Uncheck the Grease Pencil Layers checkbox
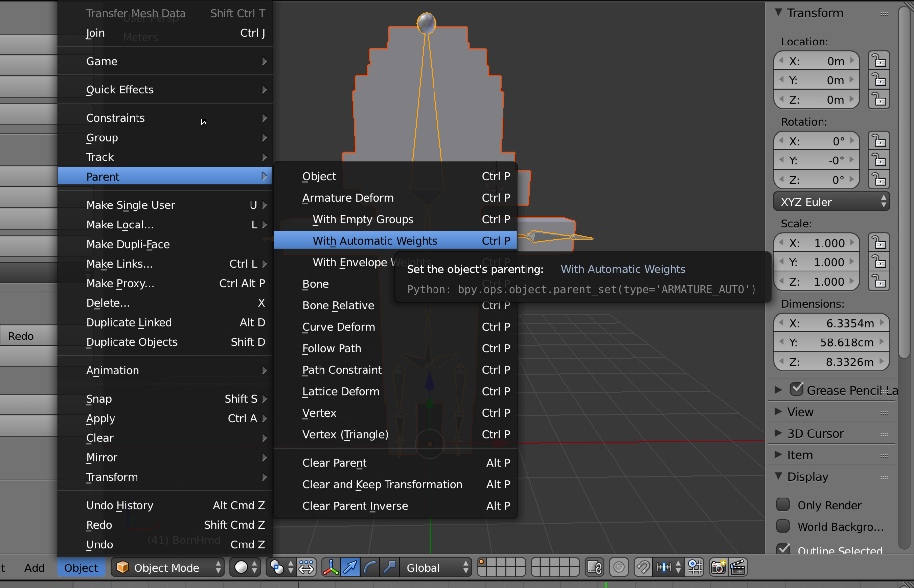 click(796, 389)
